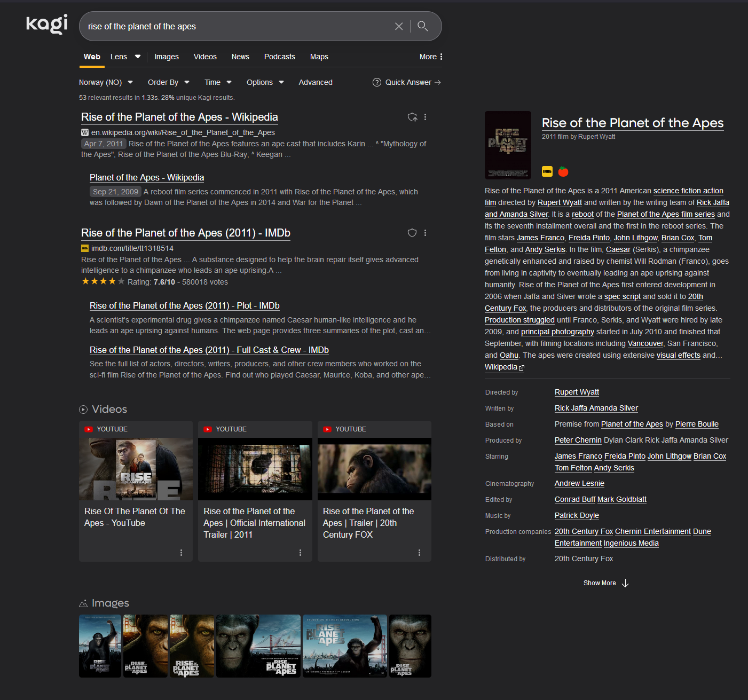The image size is (748, 700).
Task: Click the Ingenious Media link
Action: (631, 543)
